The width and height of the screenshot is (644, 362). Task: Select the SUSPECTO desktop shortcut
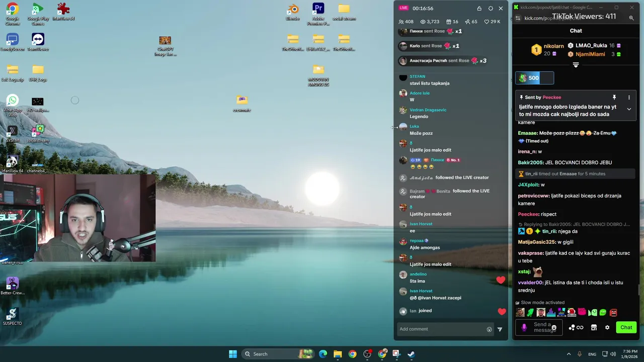(x=13, y=316)
